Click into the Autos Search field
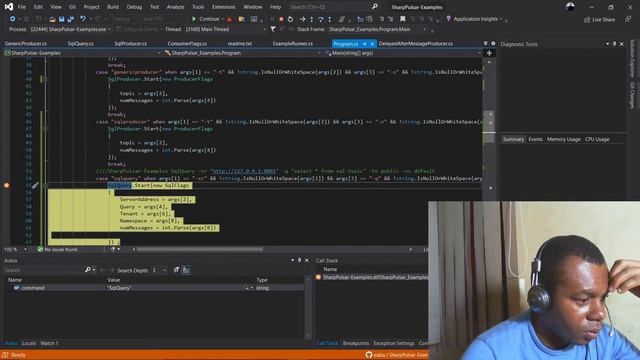 pos(43,270)
